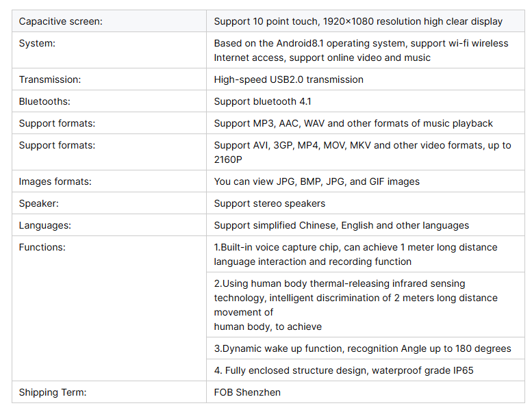Image resolution: width=532 pixels, height=410 pixels.
Task: Click the 'FOB Shenzhen' shipping cell
Action: [x=366, y=392]
